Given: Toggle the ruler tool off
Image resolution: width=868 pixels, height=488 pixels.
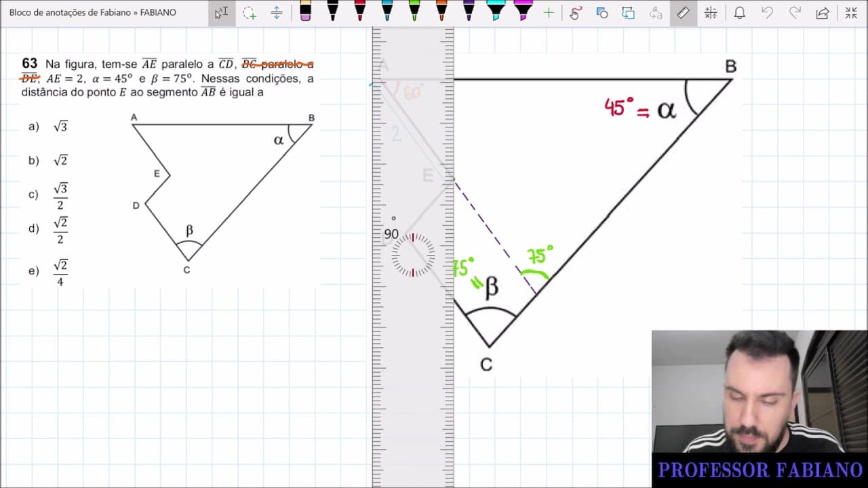Looking at the screenshot, I should coord(683,13).
